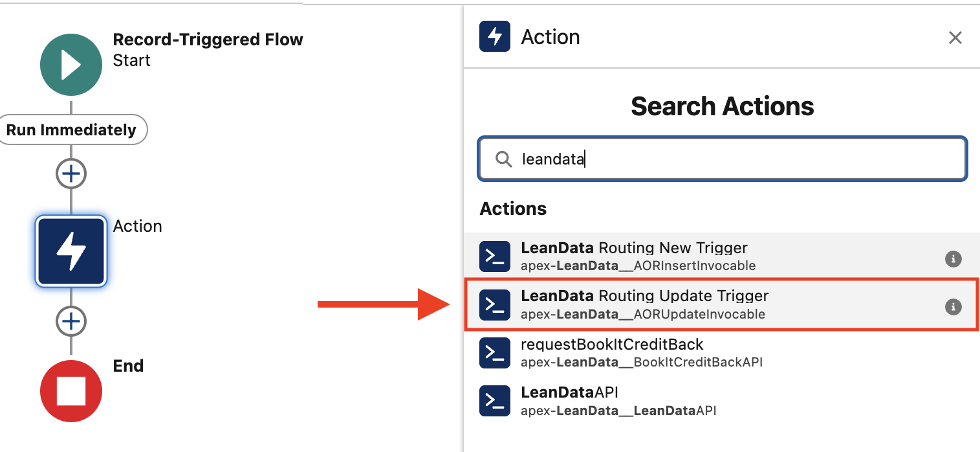Click apex icon beside requestBookItCreditBack
980x452 pixels.
[495, 352]
